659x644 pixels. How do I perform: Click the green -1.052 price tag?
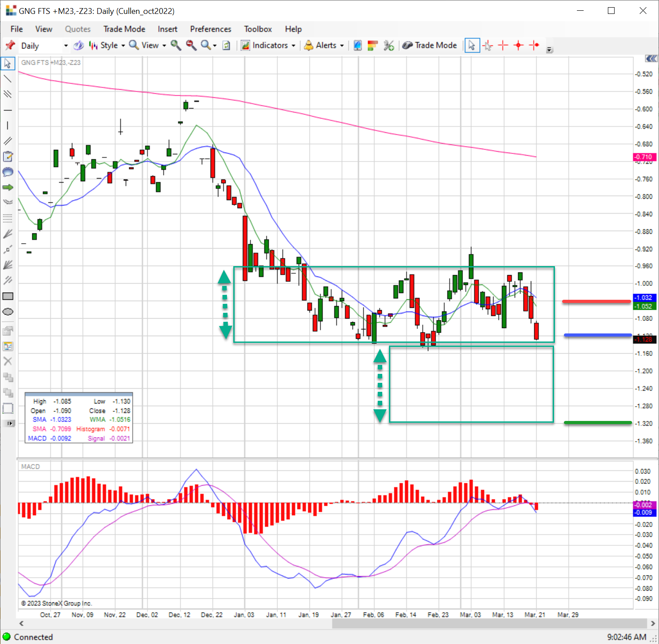(645, 306)
